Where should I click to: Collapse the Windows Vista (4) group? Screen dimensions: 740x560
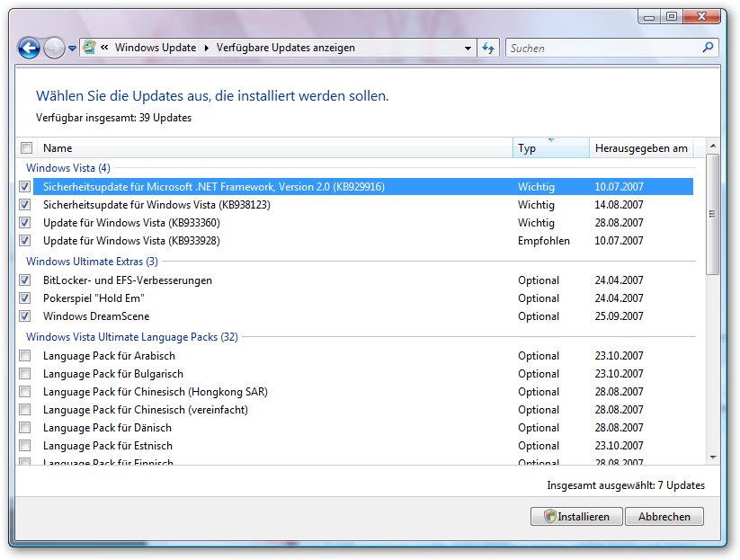click(68, 168)
